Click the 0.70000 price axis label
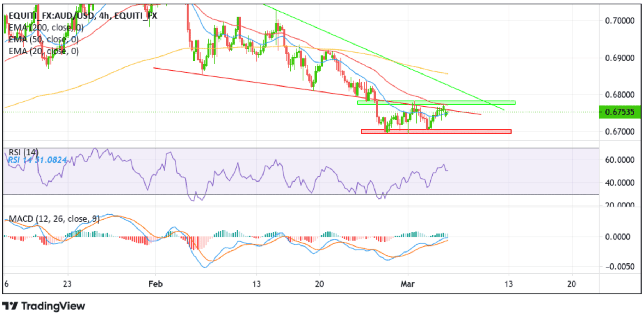Image resolution: width=644 pixels, height=320 pixels. click(x=620, y=20)
